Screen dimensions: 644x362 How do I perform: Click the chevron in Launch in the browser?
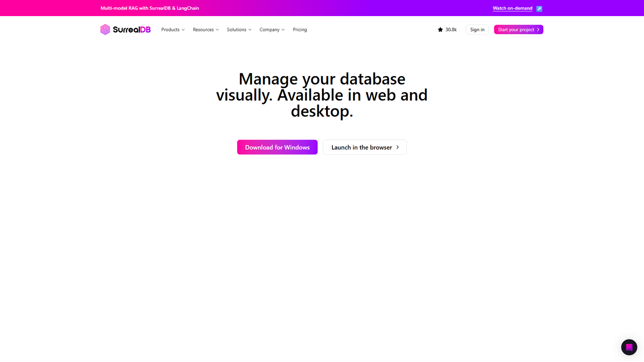[x=398, y=147]
